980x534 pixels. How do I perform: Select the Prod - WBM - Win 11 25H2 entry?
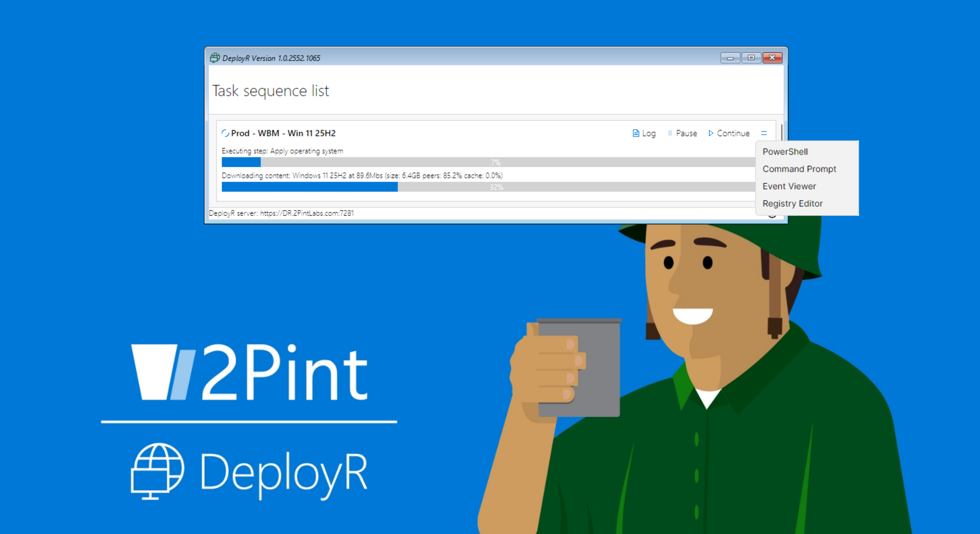pyautogui.click(x=283, y=133)
